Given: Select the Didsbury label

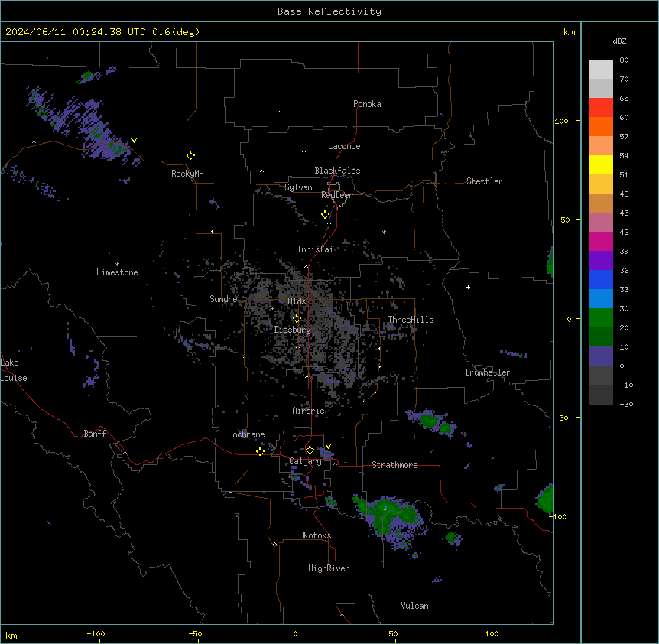Looking at the screenshot, I should (x=293, y=330).
